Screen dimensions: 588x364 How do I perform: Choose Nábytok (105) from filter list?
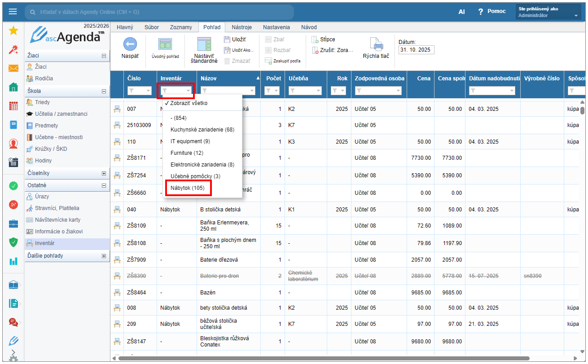(x=187, y=188)
